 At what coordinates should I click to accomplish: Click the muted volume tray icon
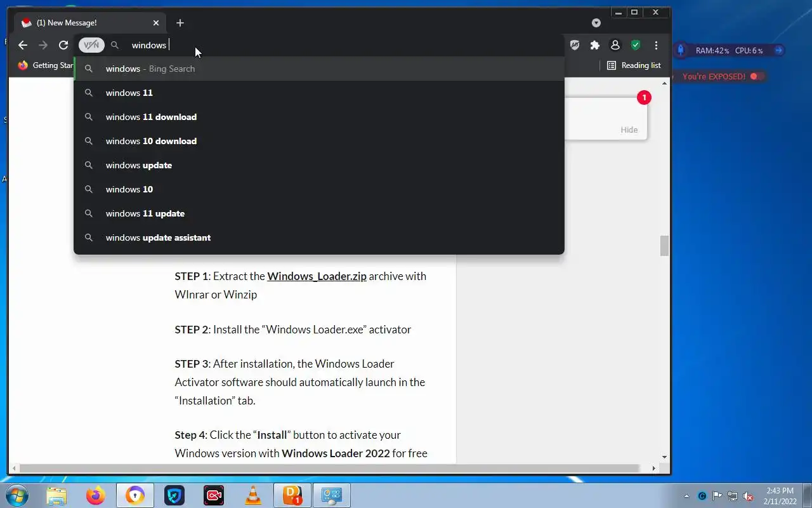pyautogui.click(x=748, y=496)
